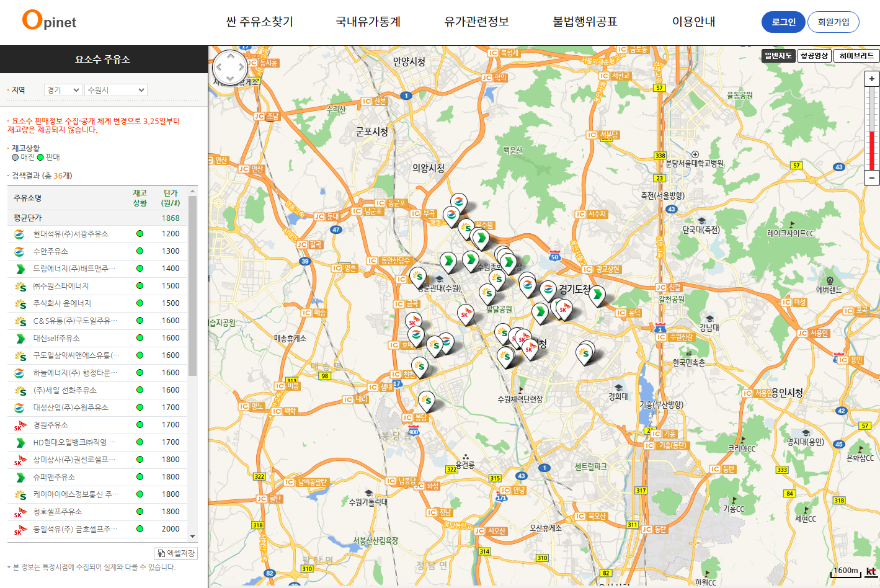Viewport: 880px width, 588px height.
Task: Click S-Oil marker near 성균관대(수원)
Action: coord(419,276)
